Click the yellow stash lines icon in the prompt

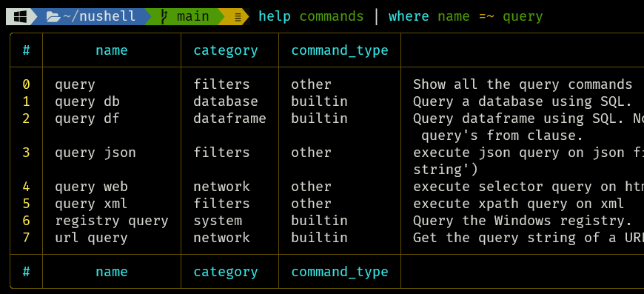(x=238, y=17)
